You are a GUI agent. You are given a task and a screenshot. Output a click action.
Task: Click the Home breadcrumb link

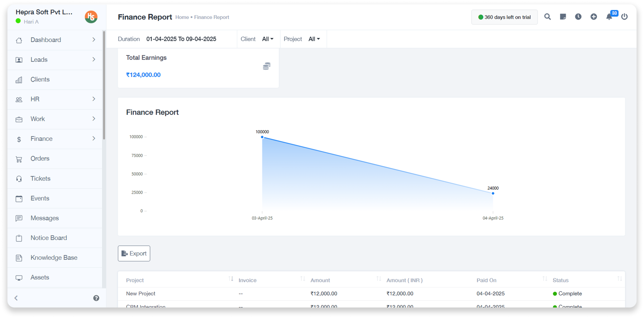pos(182,17)
